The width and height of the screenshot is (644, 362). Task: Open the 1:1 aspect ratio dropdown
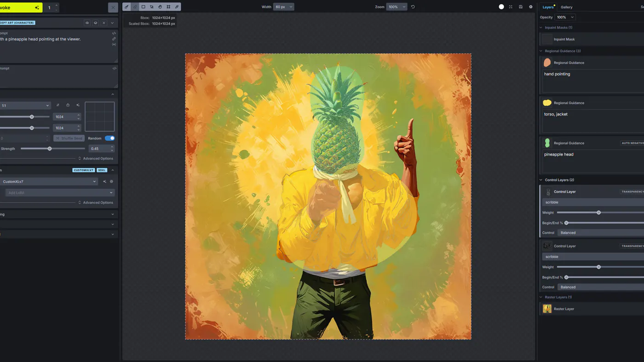point(25,105)
